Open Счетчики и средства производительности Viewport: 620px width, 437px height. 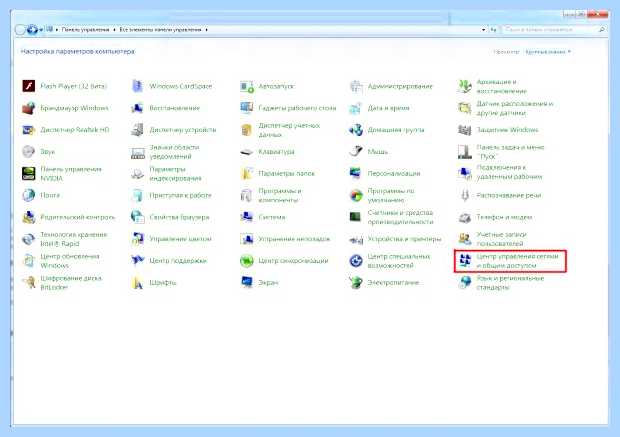click(391, 217)
